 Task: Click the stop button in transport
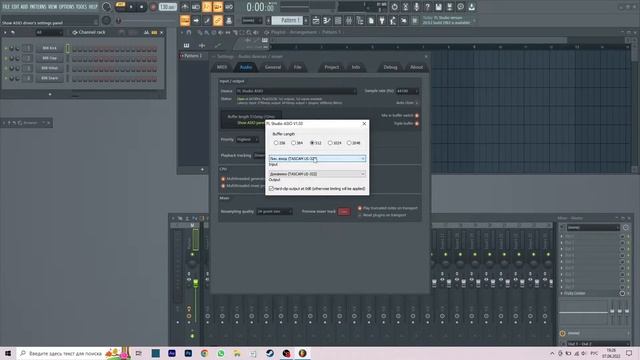[x=142, y=7]
